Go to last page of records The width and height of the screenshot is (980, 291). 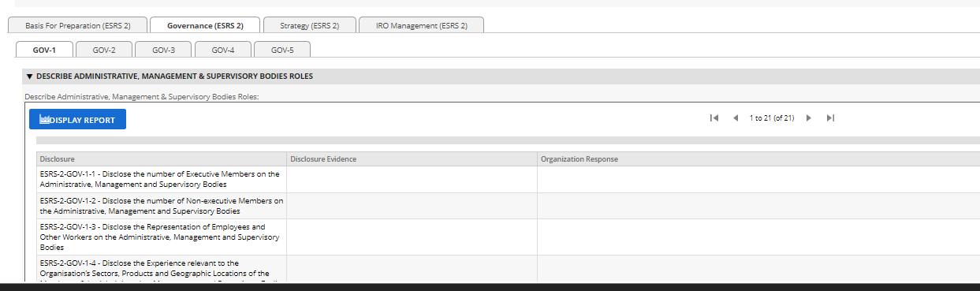tap(830, 118)
